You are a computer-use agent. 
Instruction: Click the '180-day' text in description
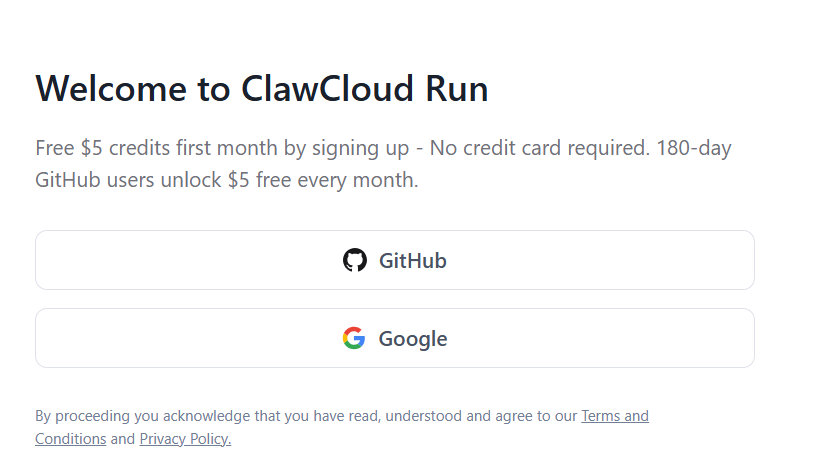pos(694,148)
